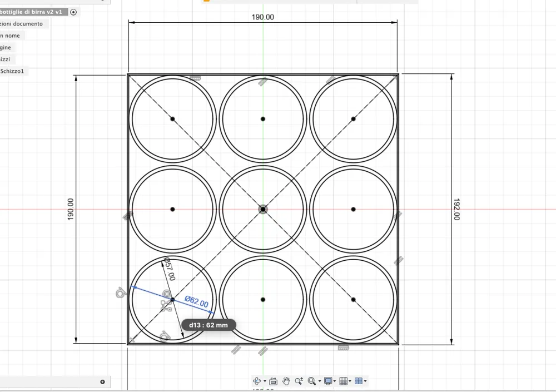Screen dimensions: 556x392
Task: Open Display Settings monitor icon
Action: tap(328, 381)
